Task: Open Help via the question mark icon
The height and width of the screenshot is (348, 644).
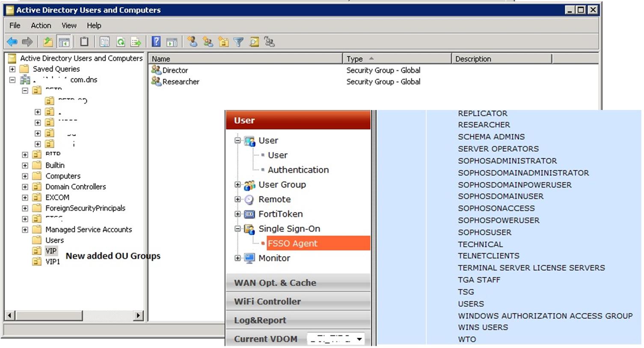Action: point(156,42)
